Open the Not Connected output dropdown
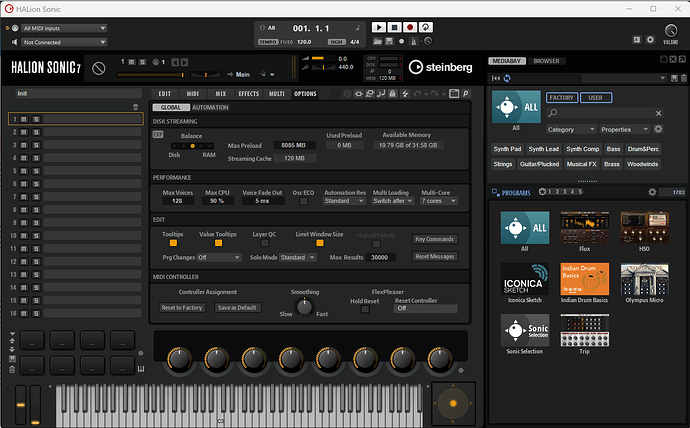The width and height of the screenshot is (690, 428). point(64,42)
